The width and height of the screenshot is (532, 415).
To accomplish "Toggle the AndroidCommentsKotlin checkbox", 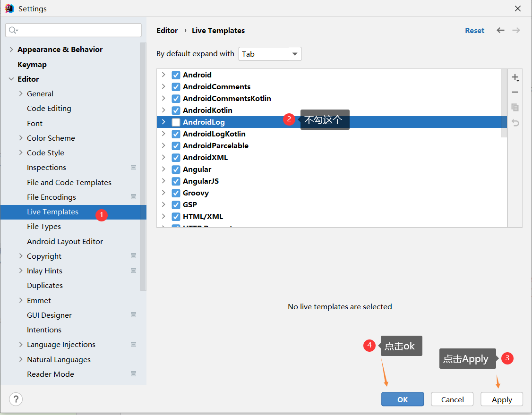I will pyautogui.click(x=176, y=99).
